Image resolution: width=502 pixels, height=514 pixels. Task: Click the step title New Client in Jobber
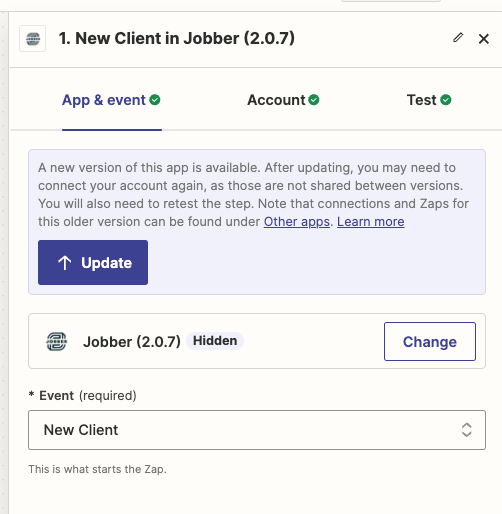click(x=177, y=38)
